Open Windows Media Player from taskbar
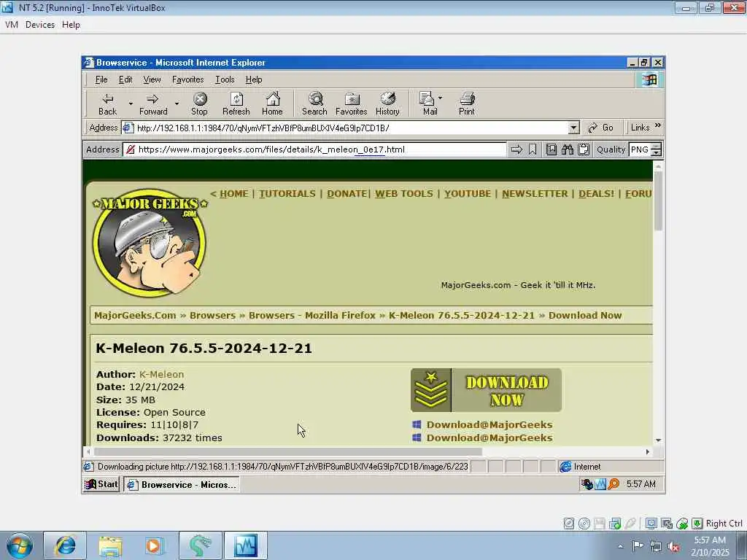This screenshot has width=747, height=560. coord(155,545)
